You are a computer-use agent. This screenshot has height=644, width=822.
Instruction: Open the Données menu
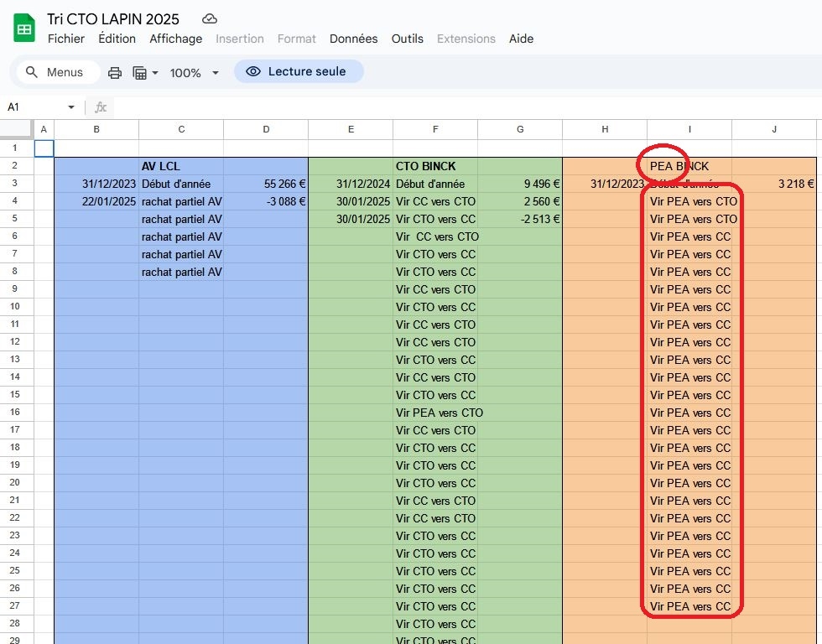353,39
